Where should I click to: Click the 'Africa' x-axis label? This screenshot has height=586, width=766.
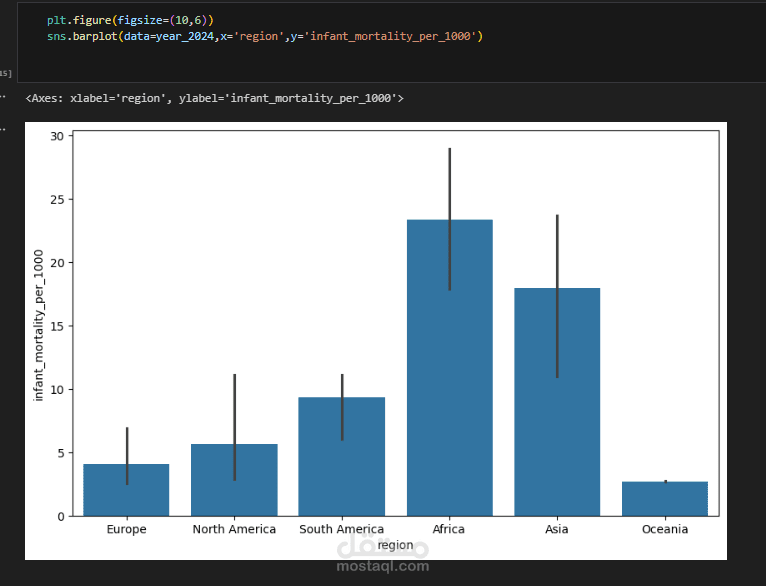click(449, 529)
